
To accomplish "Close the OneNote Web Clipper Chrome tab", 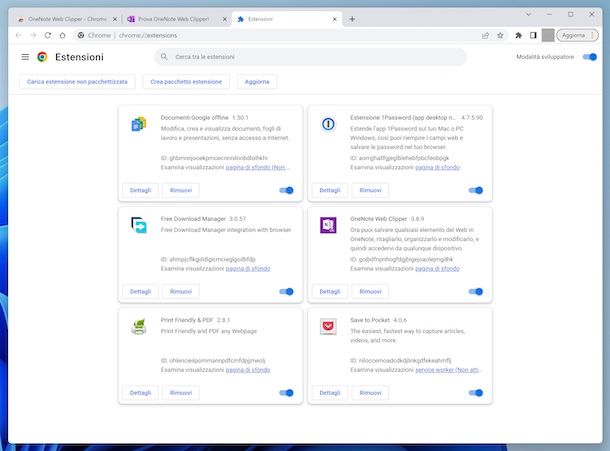I will coord(115,19).
